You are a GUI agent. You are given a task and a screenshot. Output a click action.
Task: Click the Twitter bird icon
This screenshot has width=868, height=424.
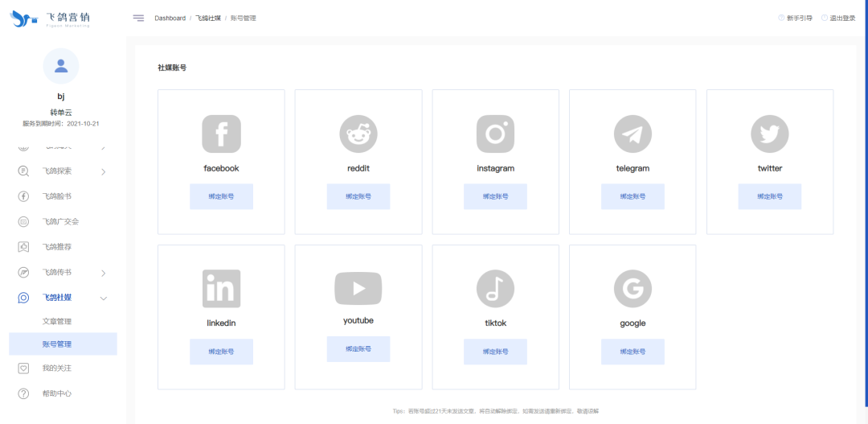click(x=769, y=134)
